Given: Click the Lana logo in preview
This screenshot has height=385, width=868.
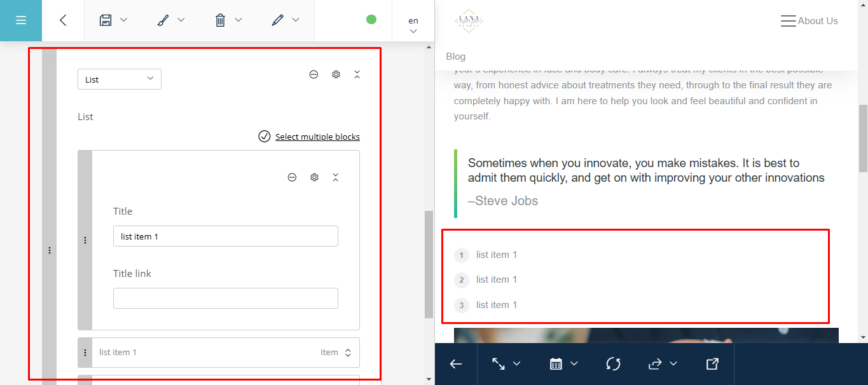Looking at the screenshot, I should coord(469,21).
